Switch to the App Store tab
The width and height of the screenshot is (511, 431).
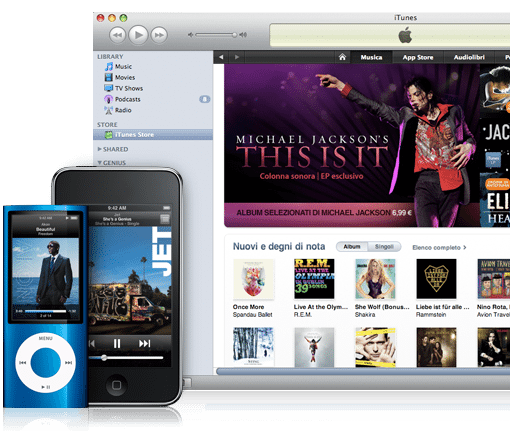click(418, 57)
